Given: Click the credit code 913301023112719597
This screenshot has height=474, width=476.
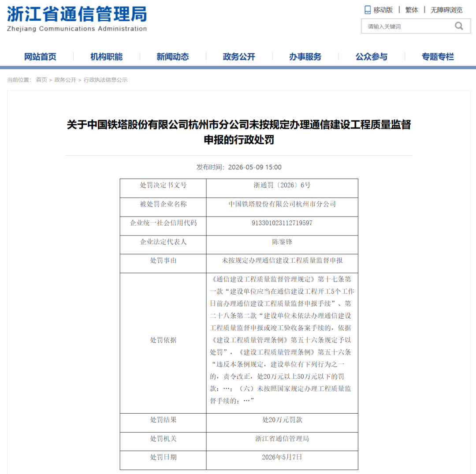Looking at the screenshot, I should [282, 223].
